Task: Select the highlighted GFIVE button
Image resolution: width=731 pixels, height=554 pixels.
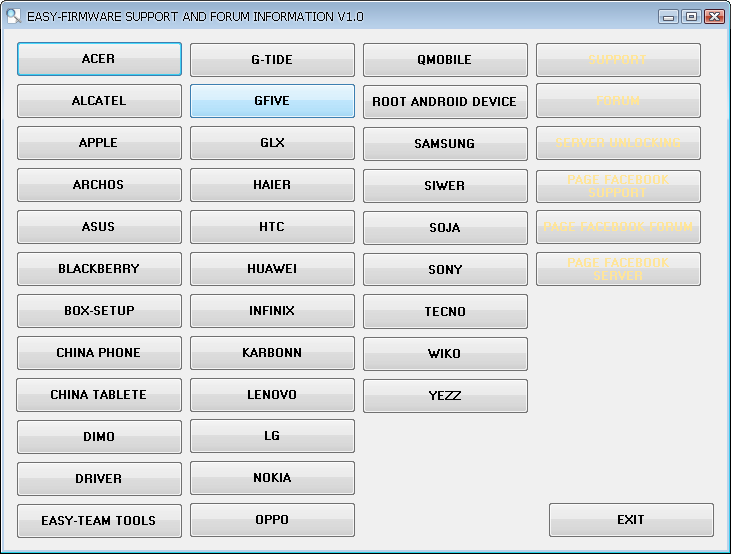Action: click(x=272, y=101)
